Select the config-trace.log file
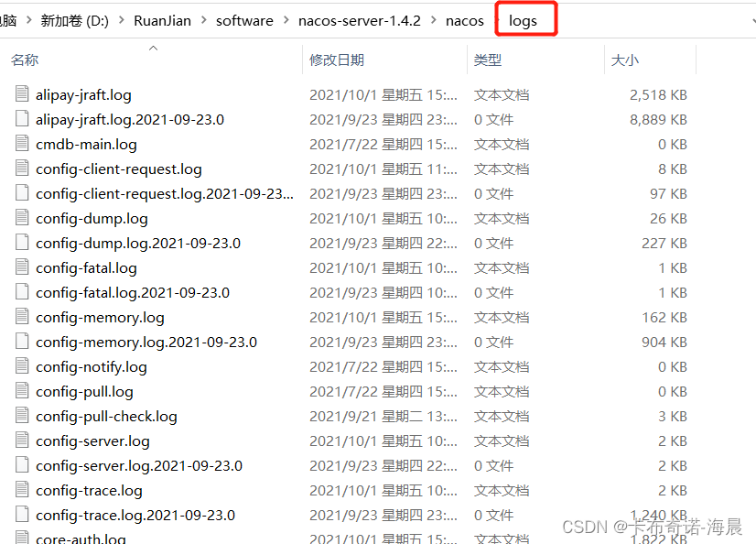Image resolution: width=756 pixels, height=544 pixels. 89,490
